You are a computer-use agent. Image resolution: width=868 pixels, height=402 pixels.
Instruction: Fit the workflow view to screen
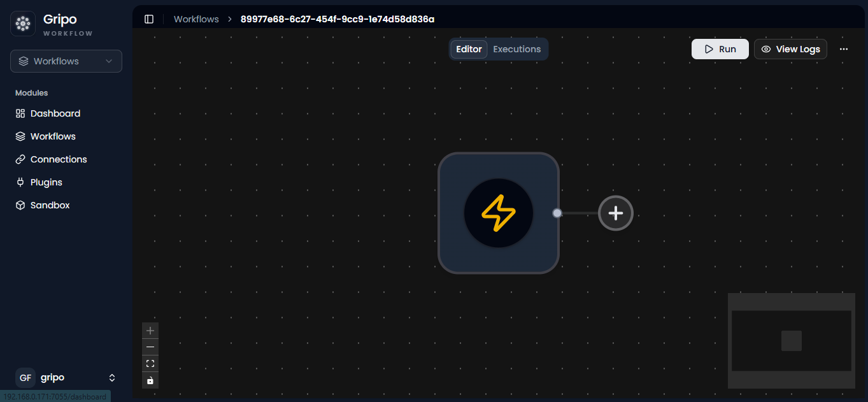[x=150, y=364]
